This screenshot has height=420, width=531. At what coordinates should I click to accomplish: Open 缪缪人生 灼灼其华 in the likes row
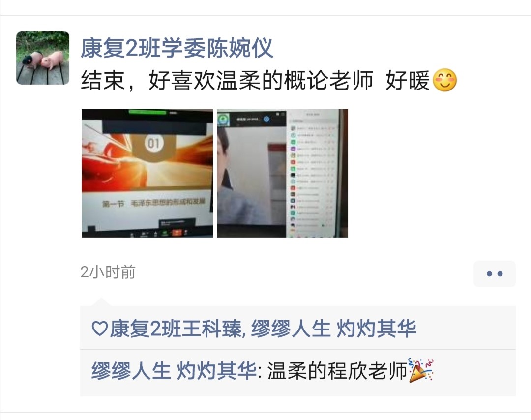pyautogui.click(x=333, y=329)
